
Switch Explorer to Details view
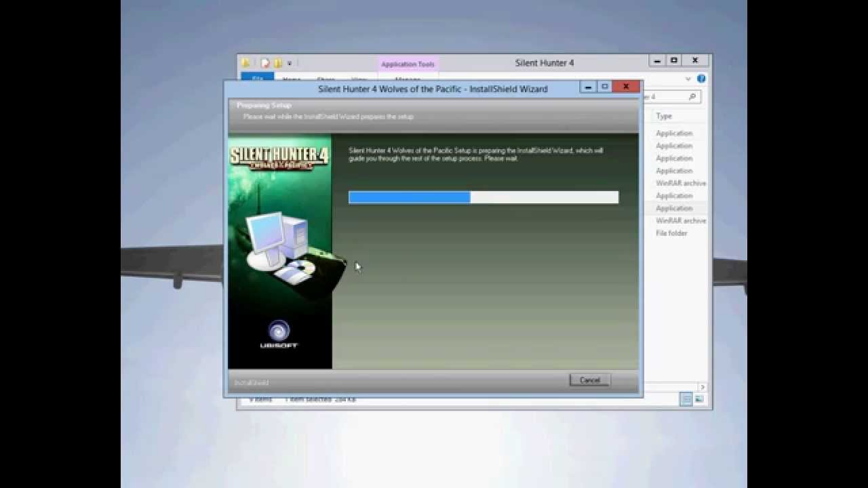pos(686,400)
